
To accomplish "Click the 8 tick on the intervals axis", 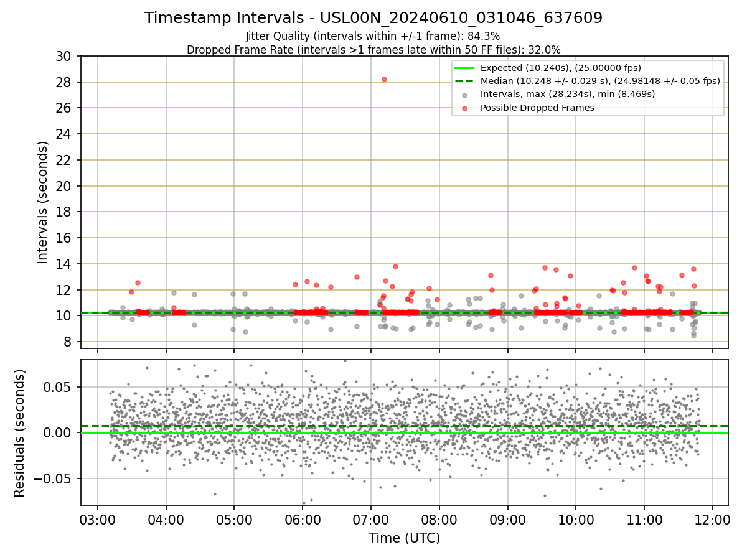I will (x=67, y=342).
